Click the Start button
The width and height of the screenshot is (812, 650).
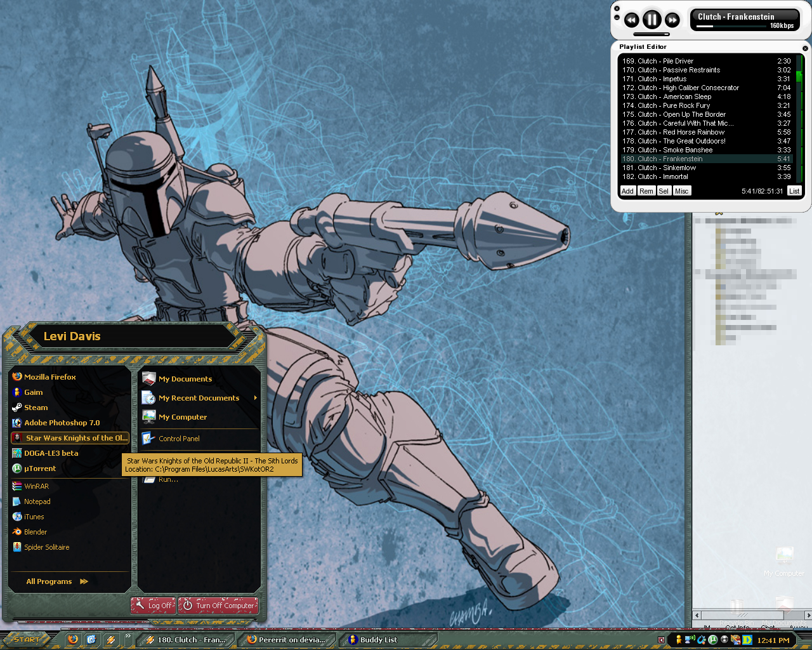coord(28,639)
